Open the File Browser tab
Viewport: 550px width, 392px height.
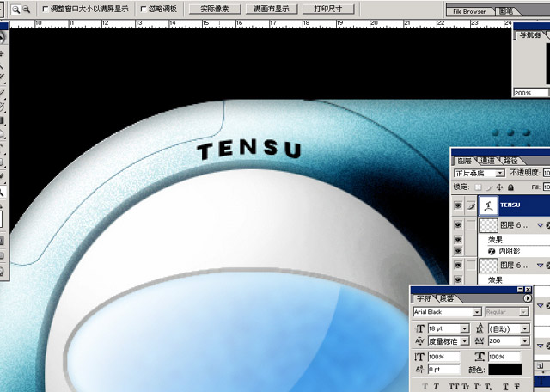(469, 11)
